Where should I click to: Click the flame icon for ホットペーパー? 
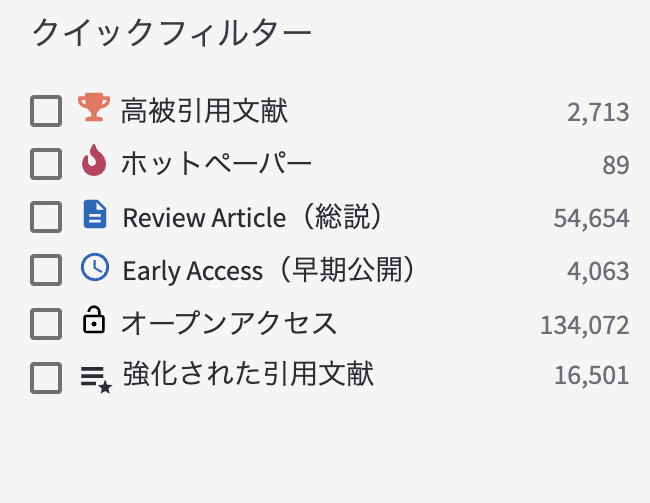click(x=93, y=161)
